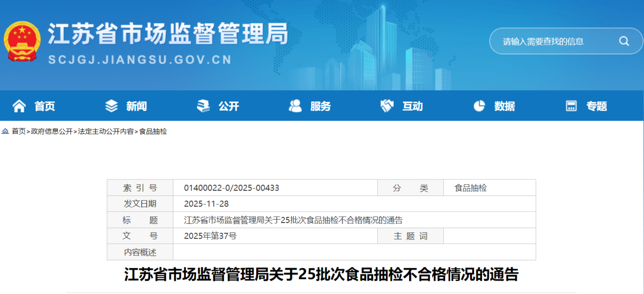This screenshot has width=644, height=294.
Task: Go to the 公开 menu section
Action: pyautogui.click(x=229, y=106)
